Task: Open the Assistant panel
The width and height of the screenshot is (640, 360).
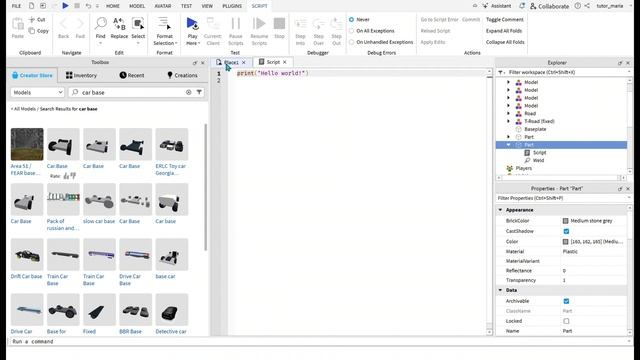Action: click(497, 6)
